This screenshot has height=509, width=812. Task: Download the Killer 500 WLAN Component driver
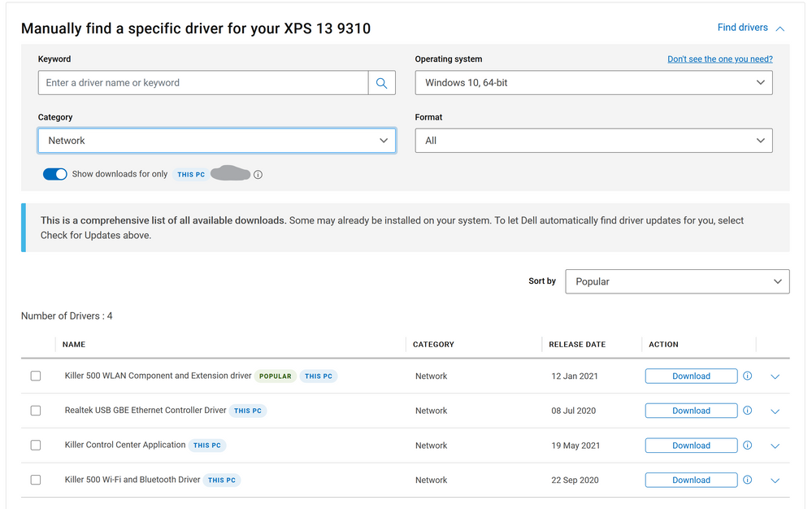(691, 376)
